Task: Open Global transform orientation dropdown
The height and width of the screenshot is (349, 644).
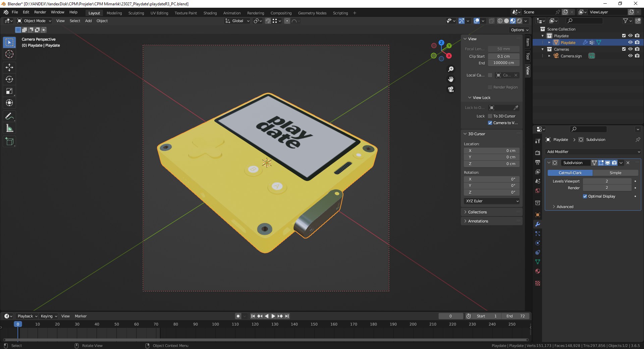Action: click(x=237, y=21)
